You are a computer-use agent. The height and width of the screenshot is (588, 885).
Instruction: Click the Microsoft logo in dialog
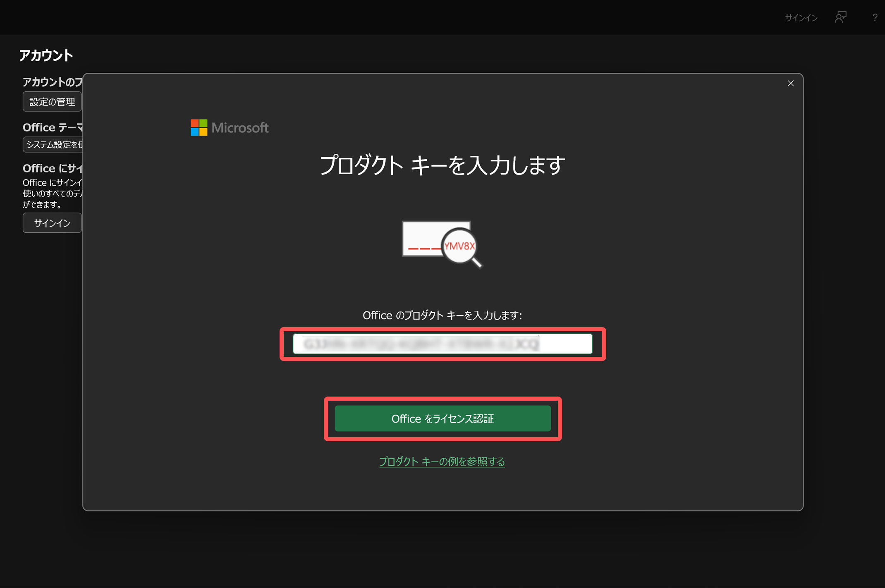pos(199,127)
